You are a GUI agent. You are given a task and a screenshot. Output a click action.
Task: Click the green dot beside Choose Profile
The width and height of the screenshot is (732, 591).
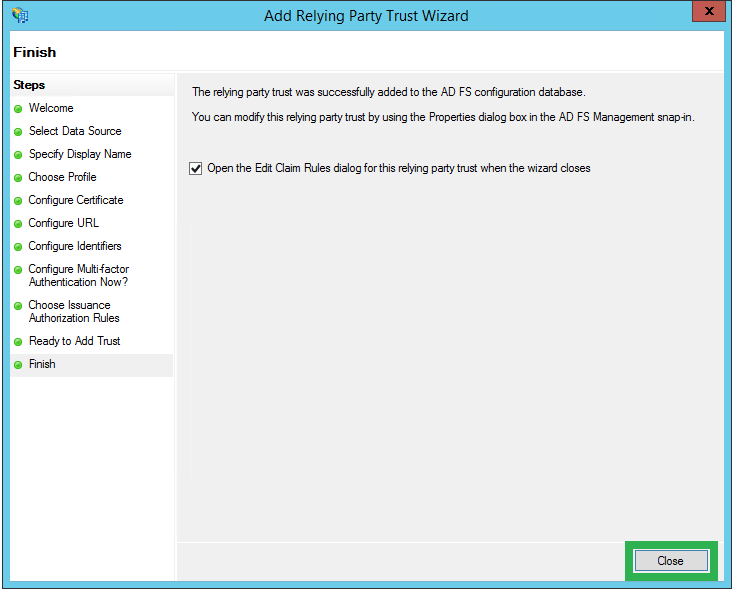pyautogui.click(x=18, y=178)
